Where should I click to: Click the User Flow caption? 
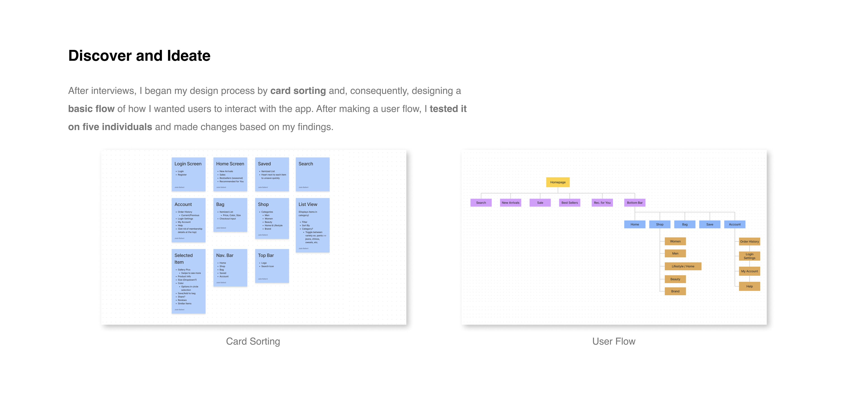[614, 341]
